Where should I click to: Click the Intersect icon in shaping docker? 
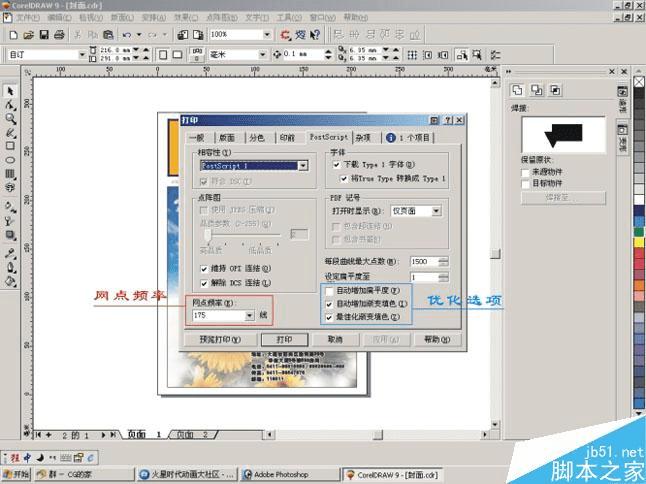coord(555,90)
